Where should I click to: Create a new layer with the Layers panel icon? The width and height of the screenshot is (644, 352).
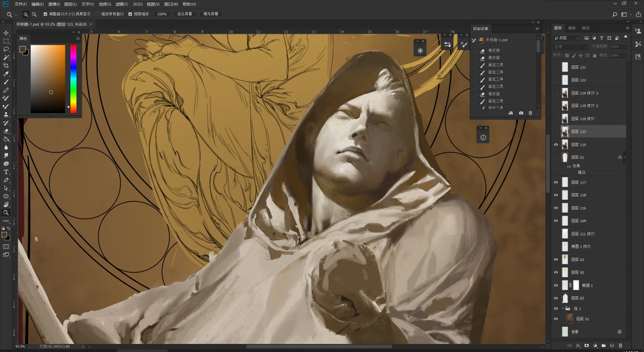click(612, 345)
